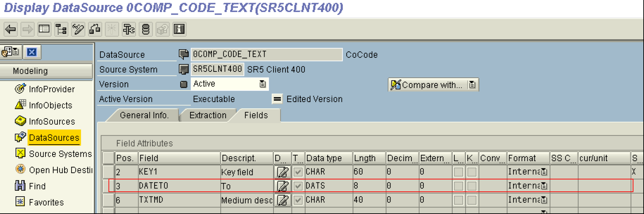
Task: Click status icon beside Active version
Action: [183, 84]
